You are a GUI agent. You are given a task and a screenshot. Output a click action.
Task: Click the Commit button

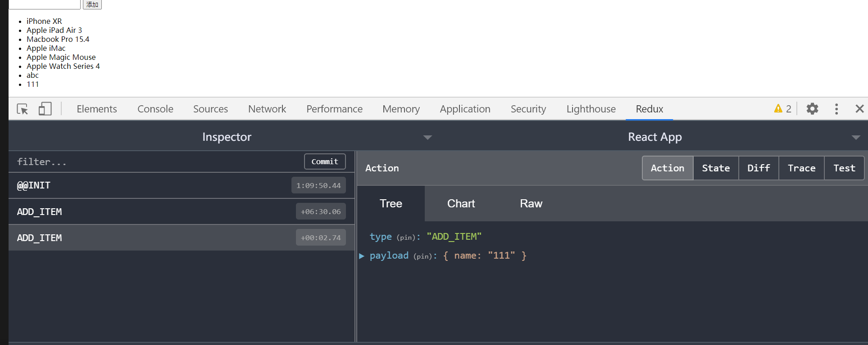click(x=325, y=161)
